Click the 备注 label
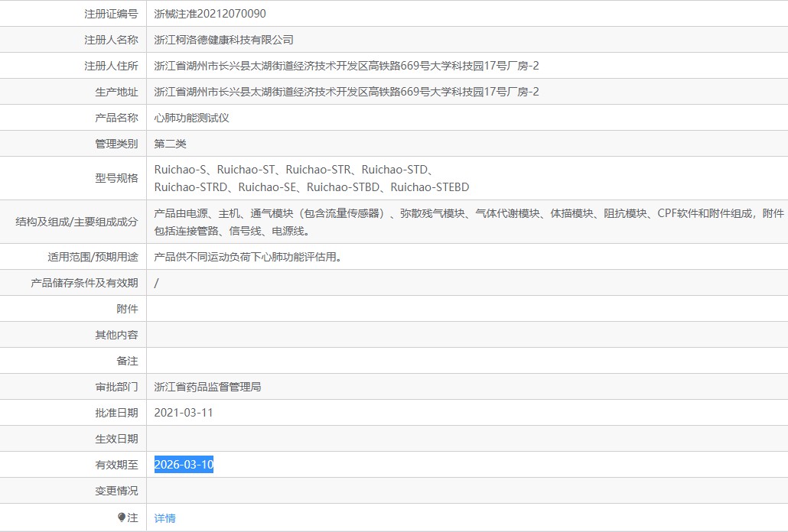 [x=127, y=361]
